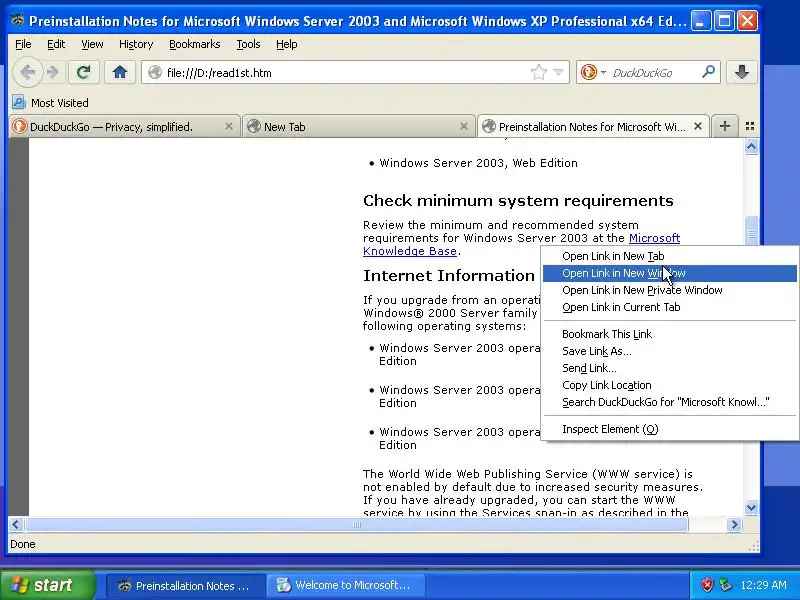
Task: Choose Open Link in New Private Window
Action: [669, 290]
